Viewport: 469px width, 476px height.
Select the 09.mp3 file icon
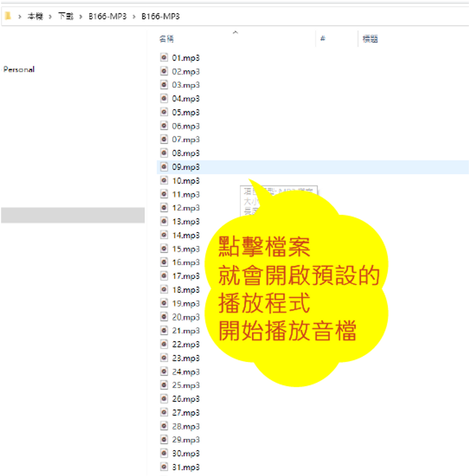pyautogui.click(x=164, y=167)
